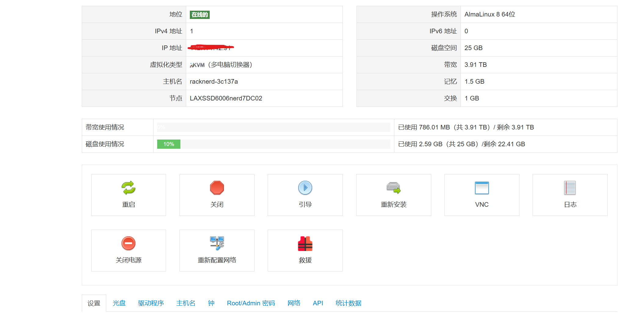The width and height of the screenshot is (644, 320).
Task: Select the 设置 settings tab
Action: pyautogui.click(x=94, y=303)
